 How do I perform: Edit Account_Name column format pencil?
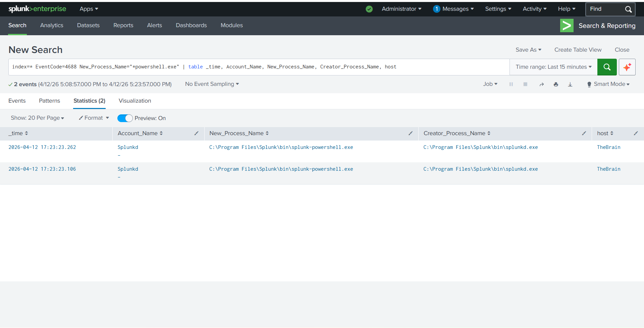pos(196,133)
